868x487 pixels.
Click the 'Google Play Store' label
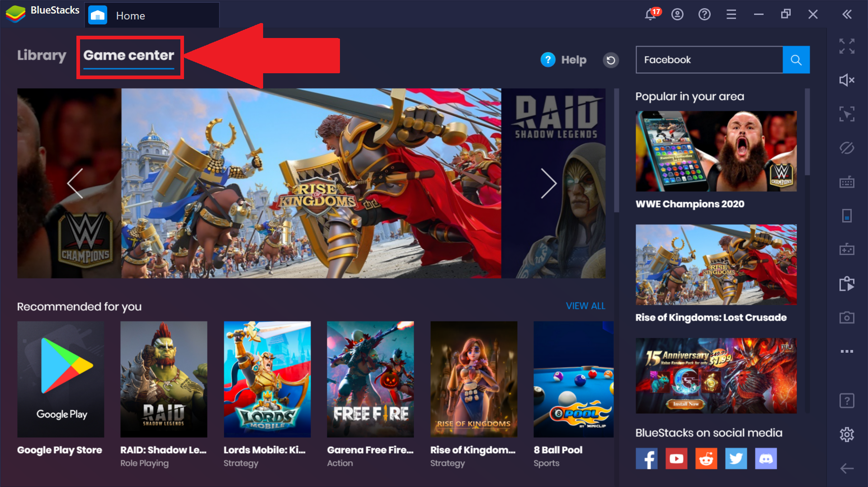pyautogui.click(x=60, y=450)
